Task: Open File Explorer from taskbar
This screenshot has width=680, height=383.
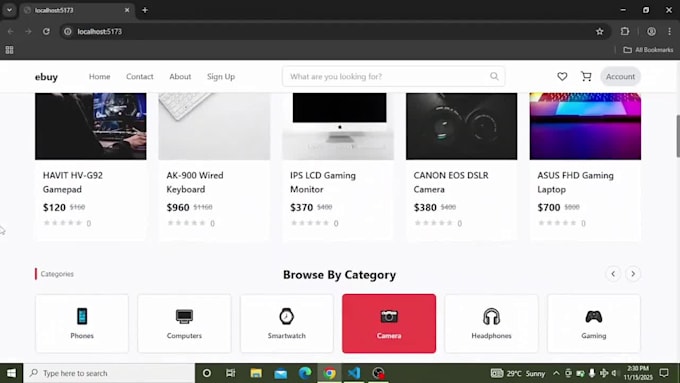Action: tap(256, 373)
